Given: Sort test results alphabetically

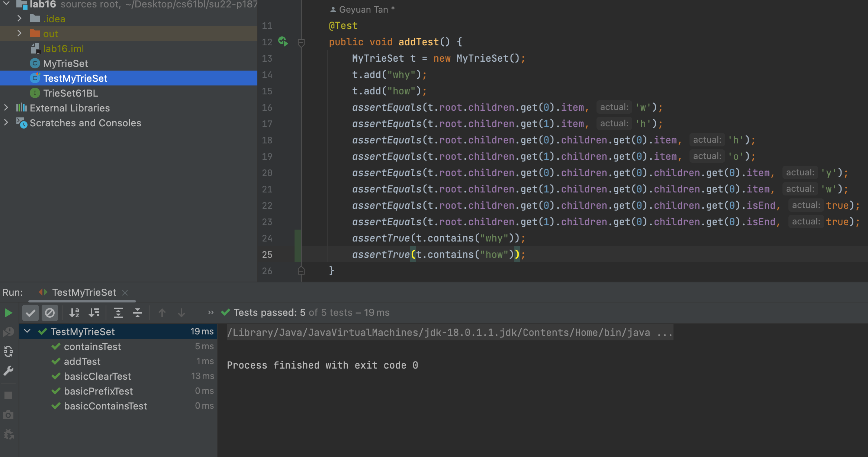Looking at the screenshot, I should click(74, 313).
